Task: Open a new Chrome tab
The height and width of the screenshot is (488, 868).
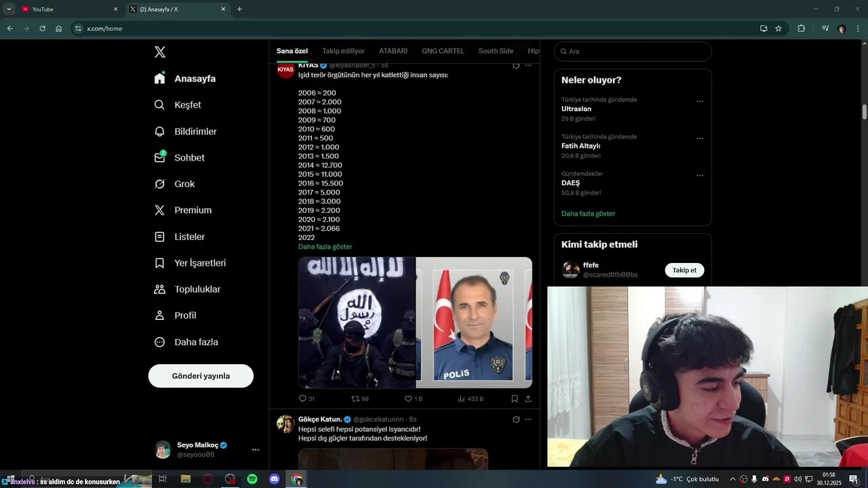Action: (239, 9)
